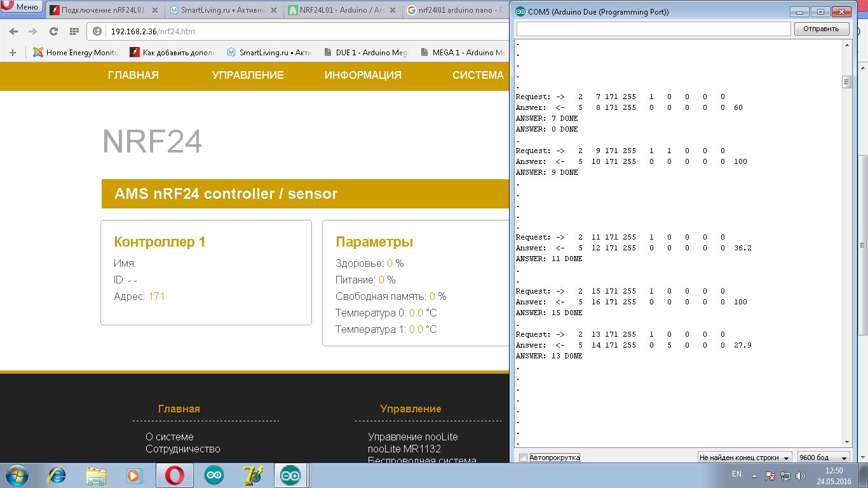Launch Internet Explorer from the taskbar
Image resolution: width=868 pixels, height=488 pixels.
coord(58,475)
